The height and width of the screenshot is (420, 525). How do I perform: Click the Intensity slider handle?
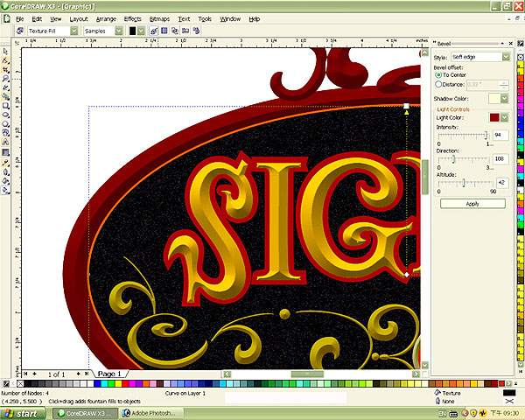tap(486, 135)
